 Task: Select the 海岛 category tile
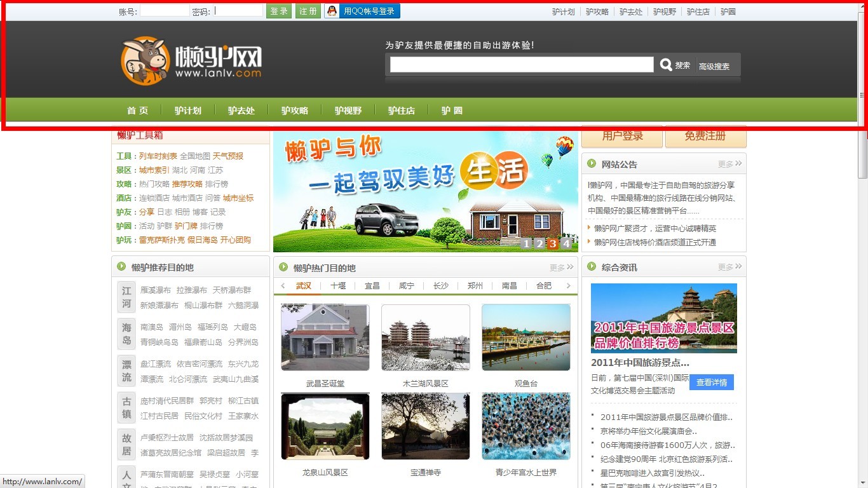126,334
